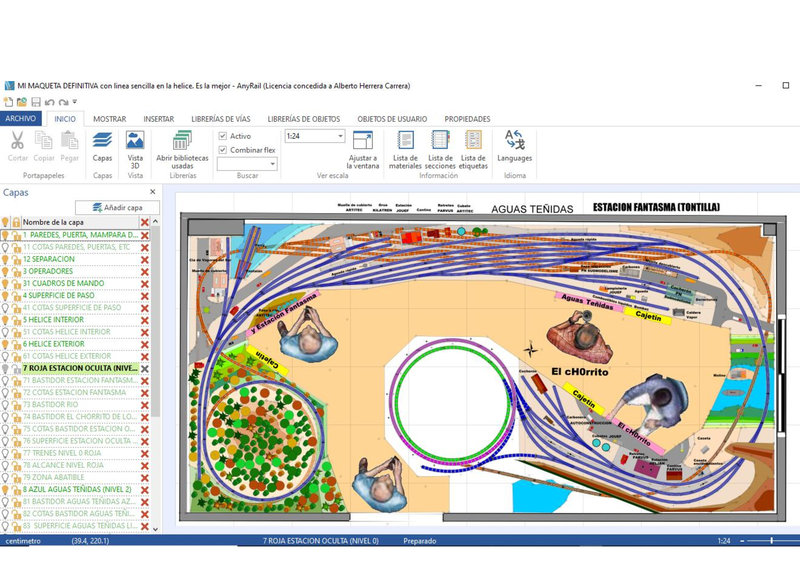Click the redo arrow icon
This screenshot has width=800, height=566.
[x=63, y=102]
